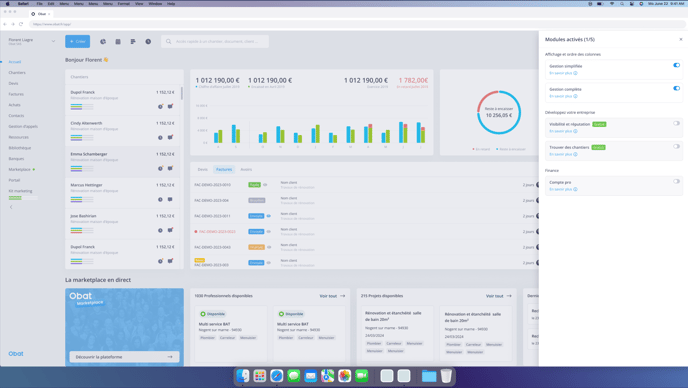
Task: Click the Brouillon status badge
Action: [x=257, y=201]
